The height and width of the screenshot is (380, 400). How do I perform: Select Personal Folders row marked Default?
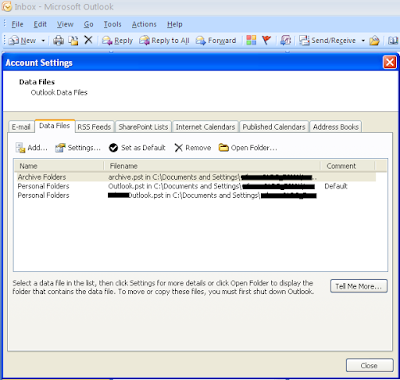point(195,186)
